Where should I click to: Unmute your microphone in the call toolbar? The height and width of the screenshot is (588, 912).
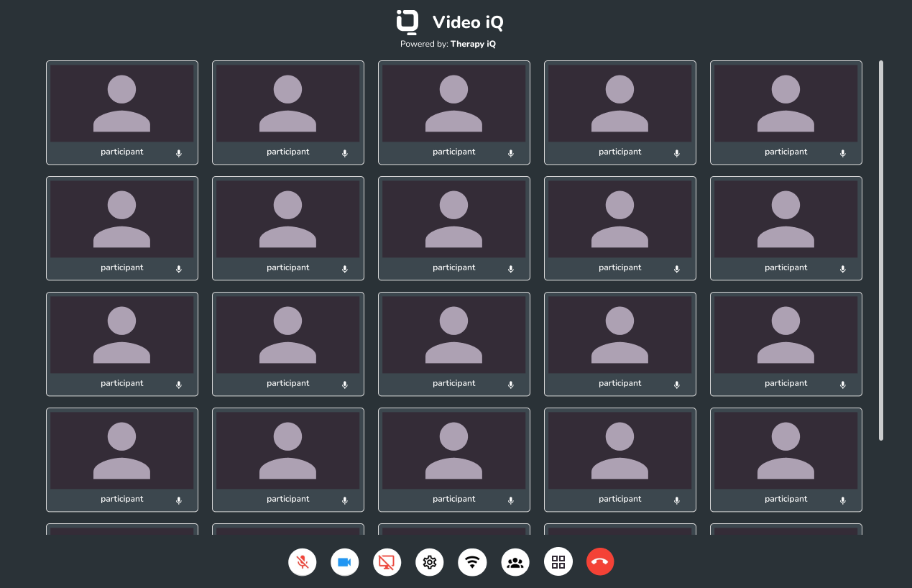point(302,561)
